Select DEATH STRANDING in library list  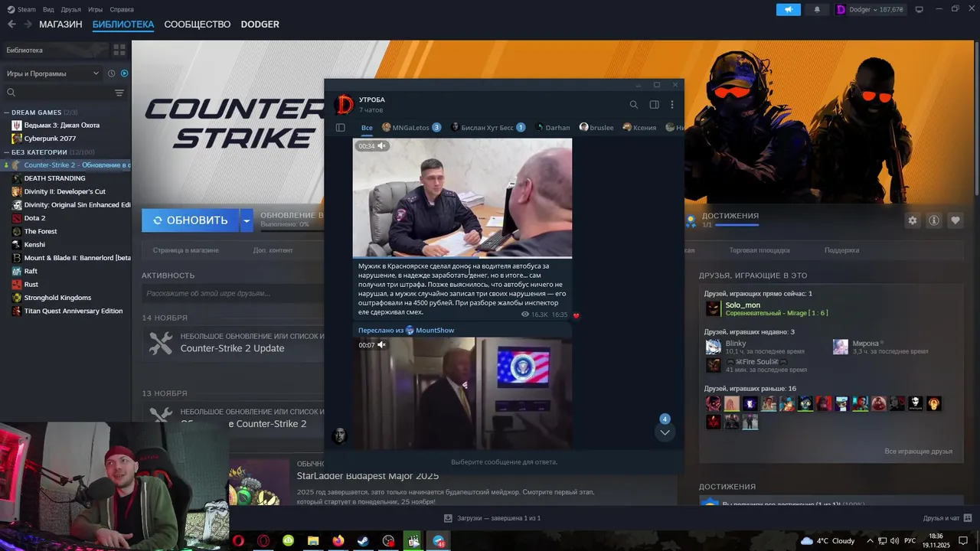[54, 178]
